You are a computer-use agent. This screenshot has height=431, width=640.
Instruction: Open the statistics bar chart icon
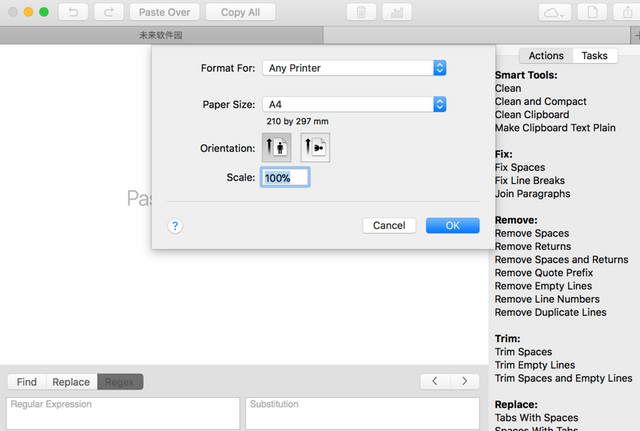coord(397,12)
